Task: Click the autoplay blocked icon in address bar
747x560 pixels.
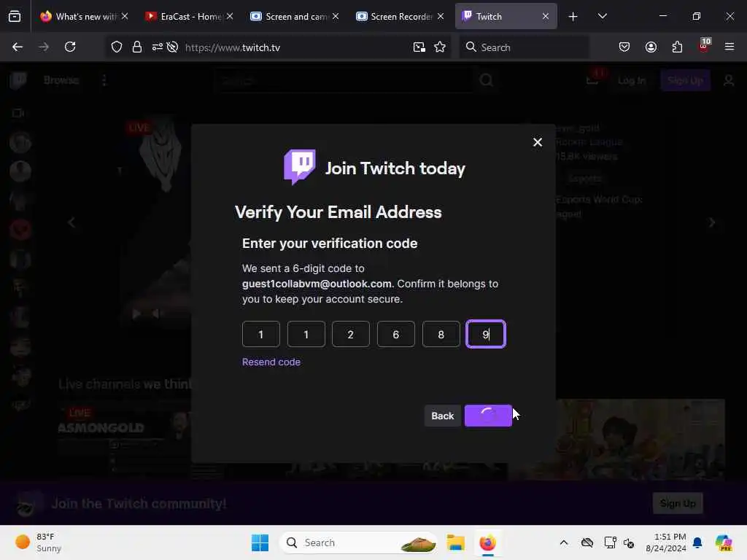Action: [x=172, y=47]
